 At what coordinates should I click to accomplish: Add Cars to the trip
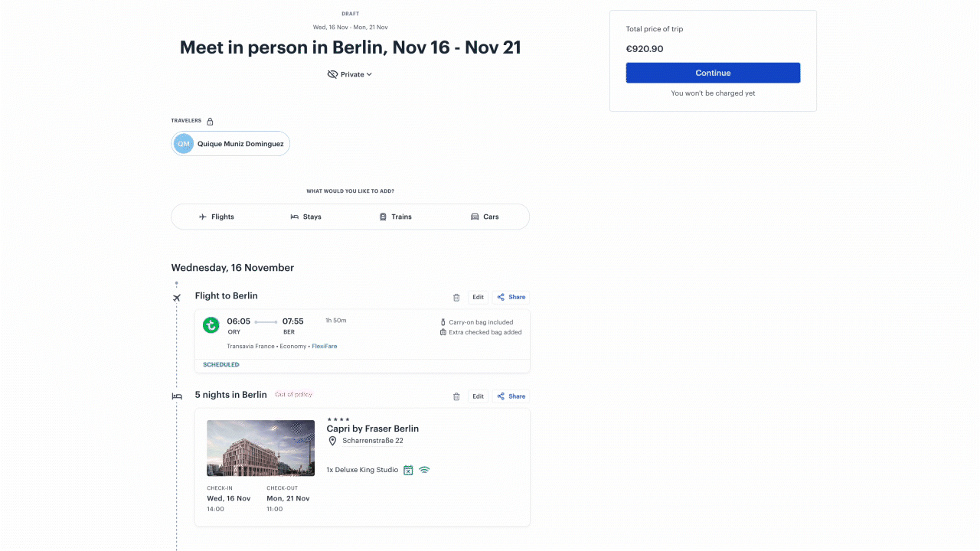[x=485, y=217]
